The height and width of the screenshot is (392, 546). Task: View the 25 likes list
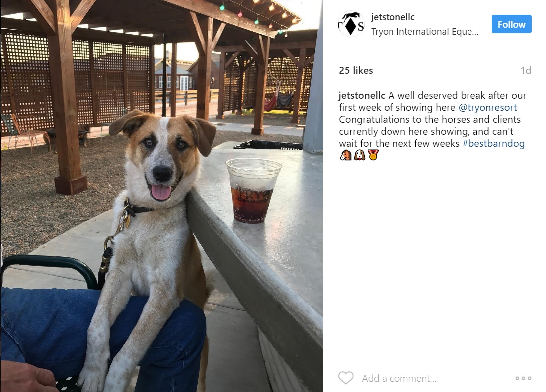356,70
